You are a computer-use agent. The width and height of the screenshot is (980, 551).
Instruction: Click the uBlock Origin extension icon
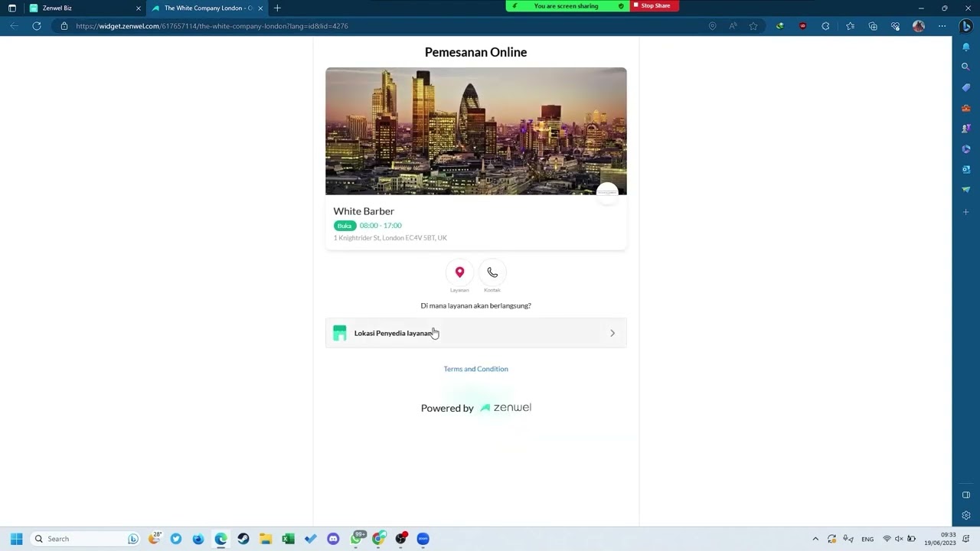[802, 26]
